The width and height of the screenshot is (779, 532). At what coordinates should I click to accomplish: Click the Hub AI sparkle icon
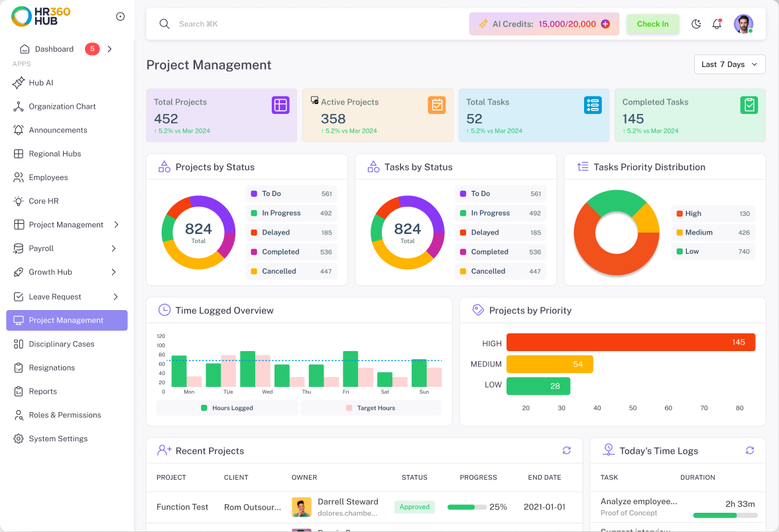click(x=19, y=83)
